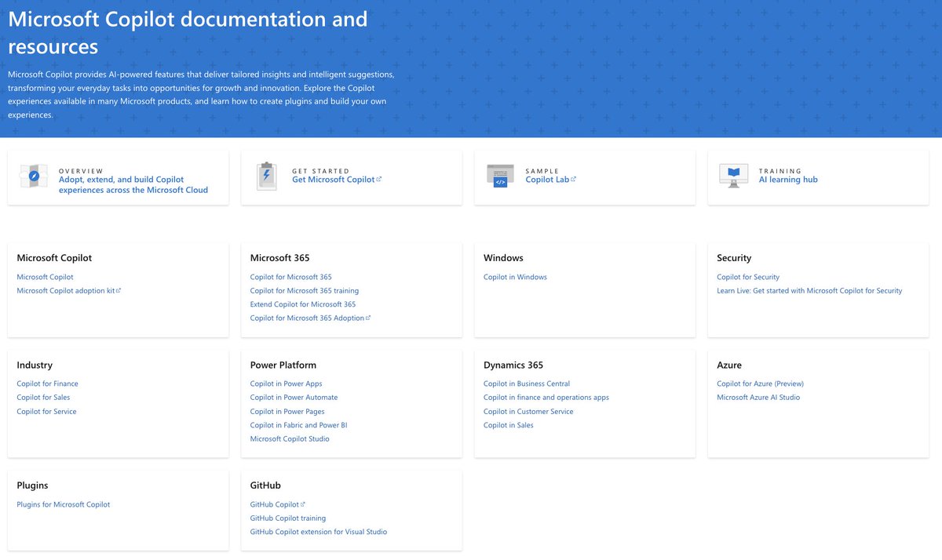Open Extend Copilot for Microsoft 365 link

[x=303, y=304]
